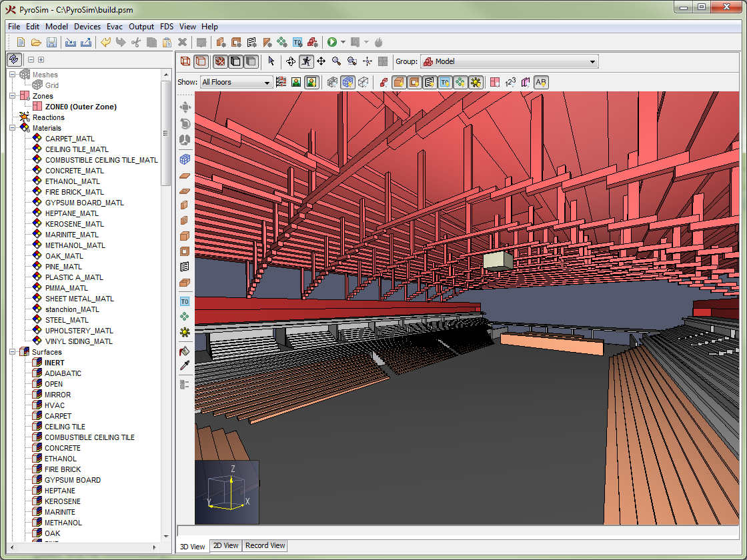
Task: Collapse the Meshes tree node
Action: (13, 74)
